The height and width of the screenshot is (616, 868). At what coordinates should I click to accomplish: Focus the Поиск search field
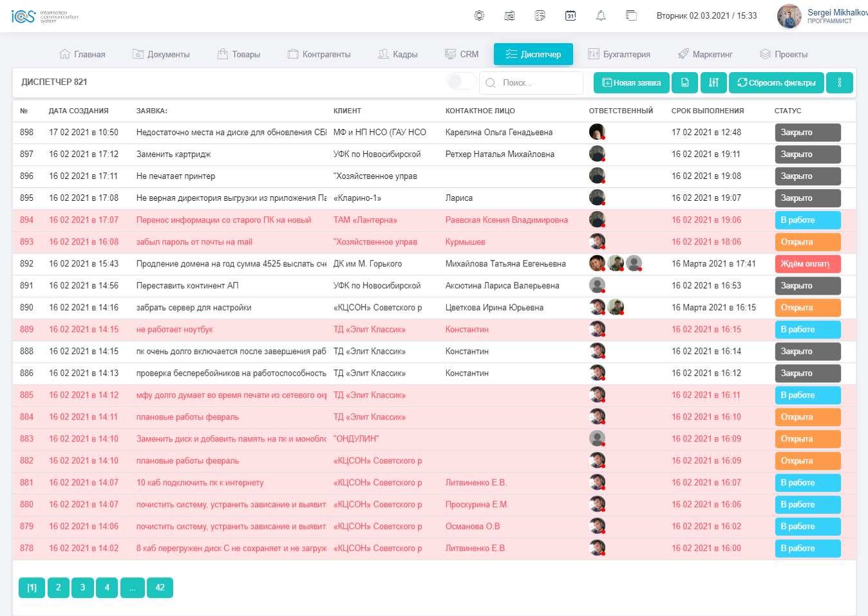tap(532, 83)
